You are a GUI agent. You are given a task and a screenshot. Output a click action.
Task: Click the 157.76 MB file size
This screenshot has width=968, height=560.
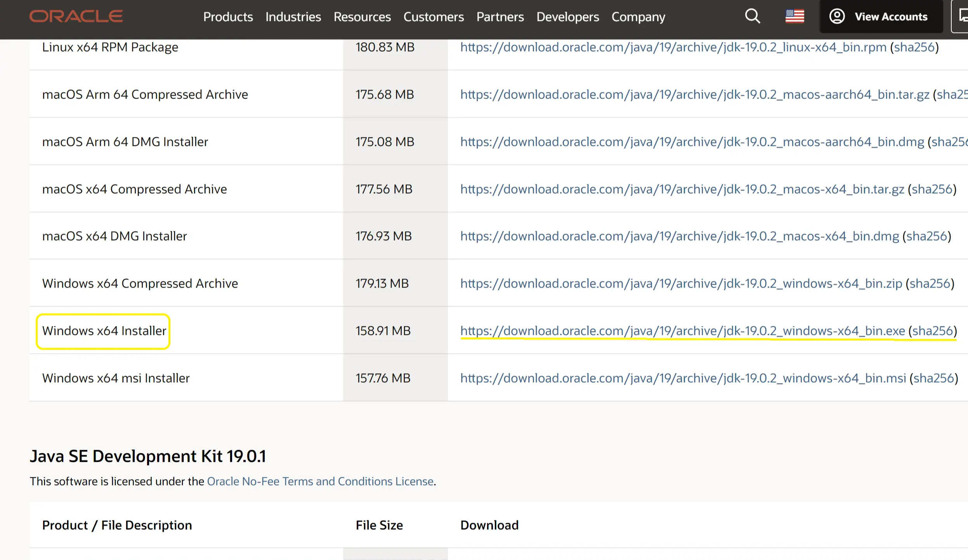(x=383, y=378)
